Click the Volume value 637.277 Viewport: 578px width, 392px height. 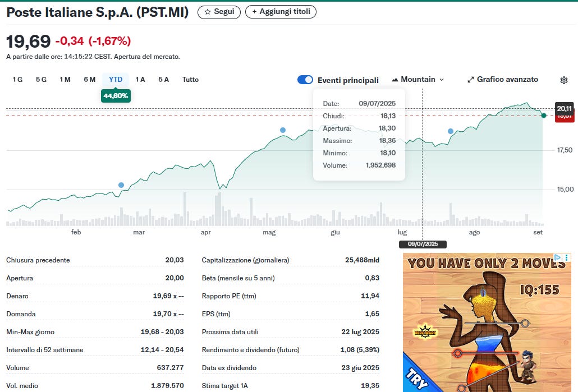170,368
